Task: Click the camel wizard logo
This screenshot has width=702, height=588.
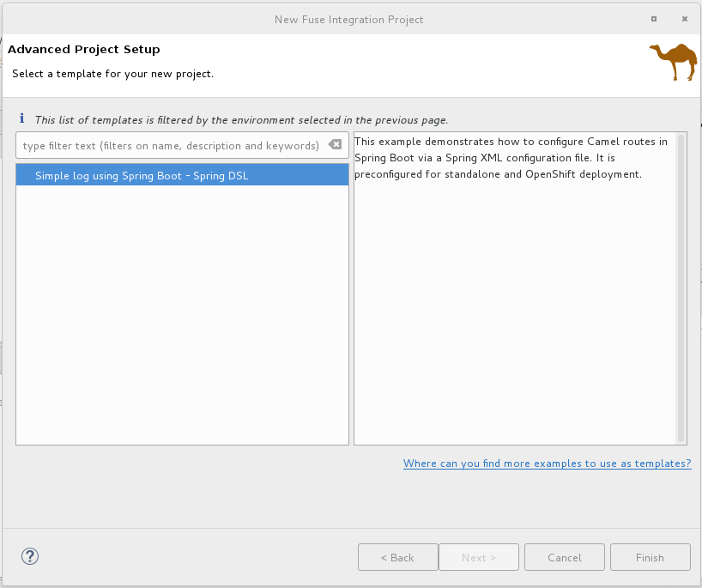Action: click(x=673, y=62)
